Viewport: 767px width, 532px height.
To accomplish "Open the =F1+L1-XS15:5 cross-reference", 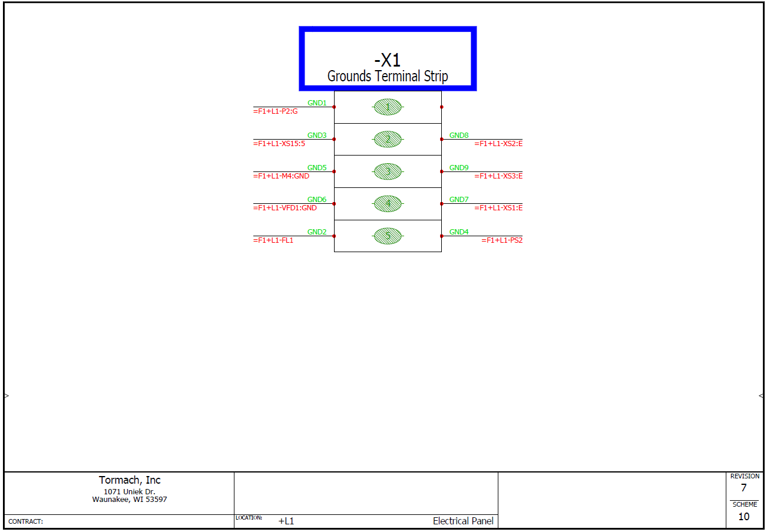I will pos(279,144).
